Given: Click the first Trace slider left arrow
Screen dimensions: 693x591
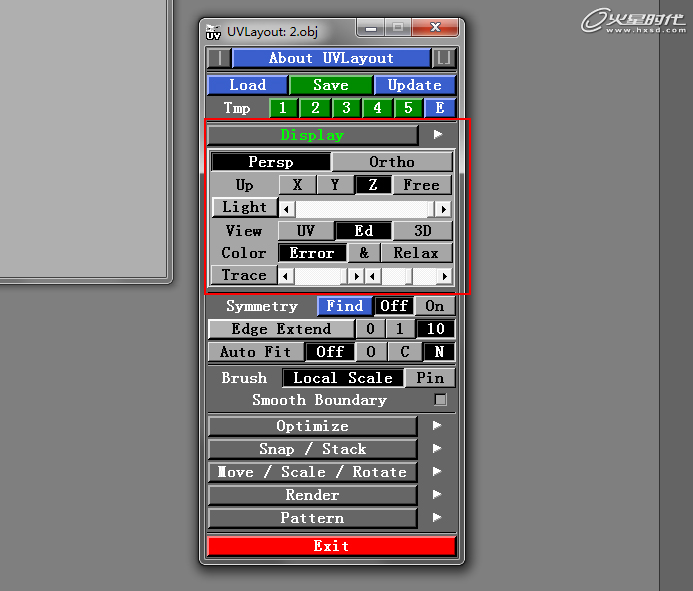Looking at the screenshot, I should coord(287,276).
